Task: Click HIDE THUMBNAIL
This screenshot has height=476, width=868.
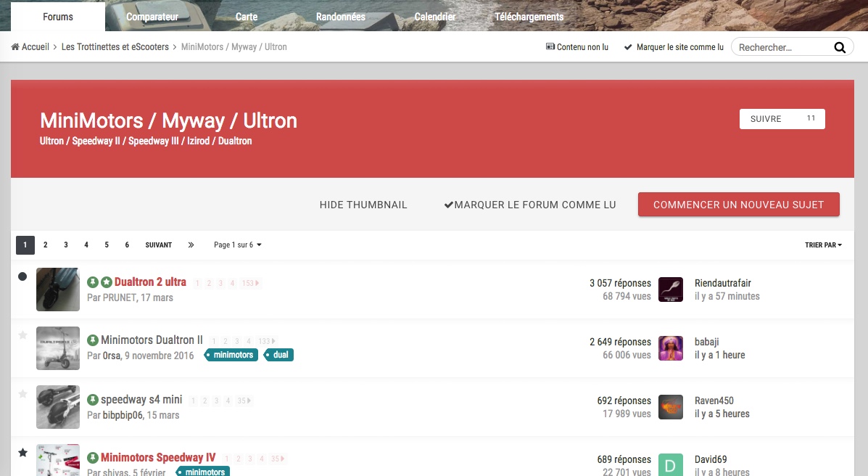Action: [x=363, y=205]
